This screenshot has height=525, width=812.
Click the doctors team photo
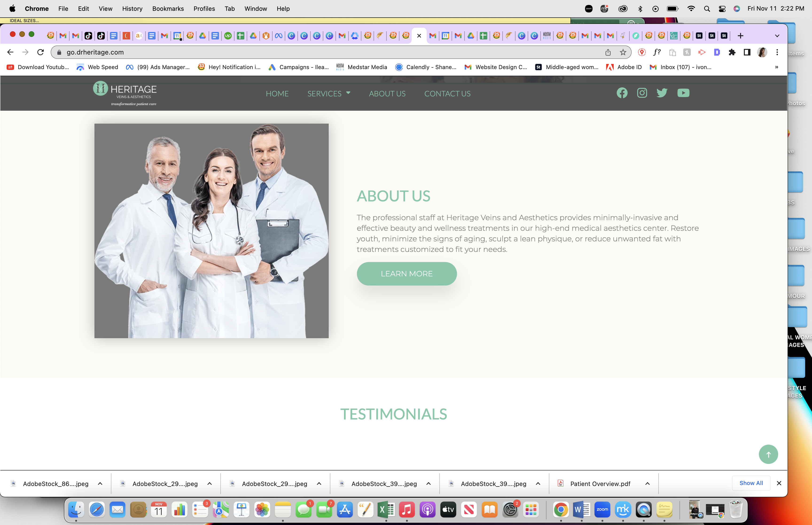(x=211, y=231)
